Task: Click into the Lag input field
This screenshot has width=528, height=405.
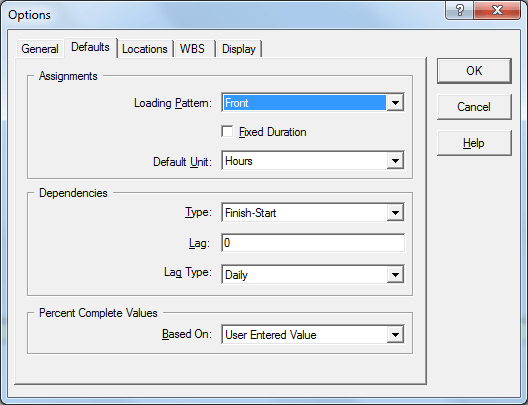Action: [x=313, y=243]
